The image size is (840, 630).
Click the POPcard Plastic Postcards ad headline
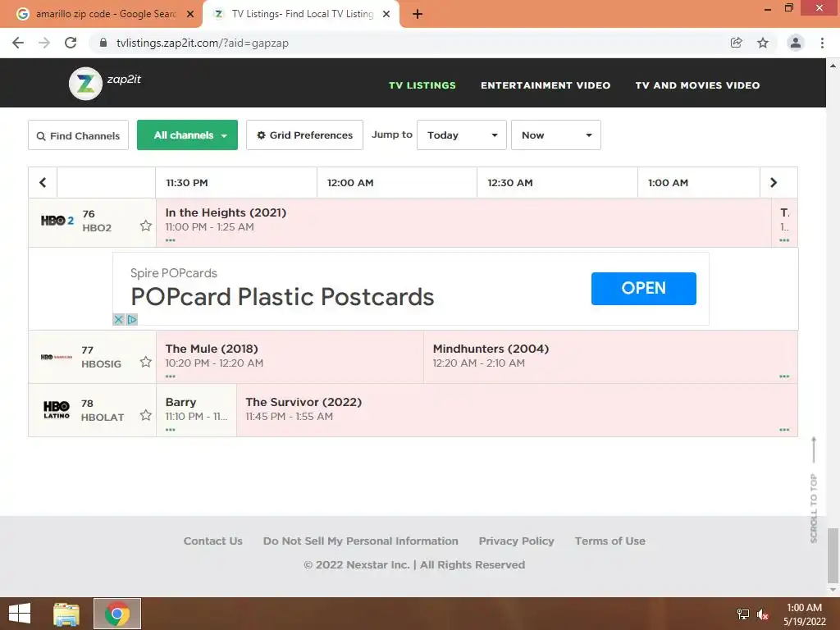point(282,297)
